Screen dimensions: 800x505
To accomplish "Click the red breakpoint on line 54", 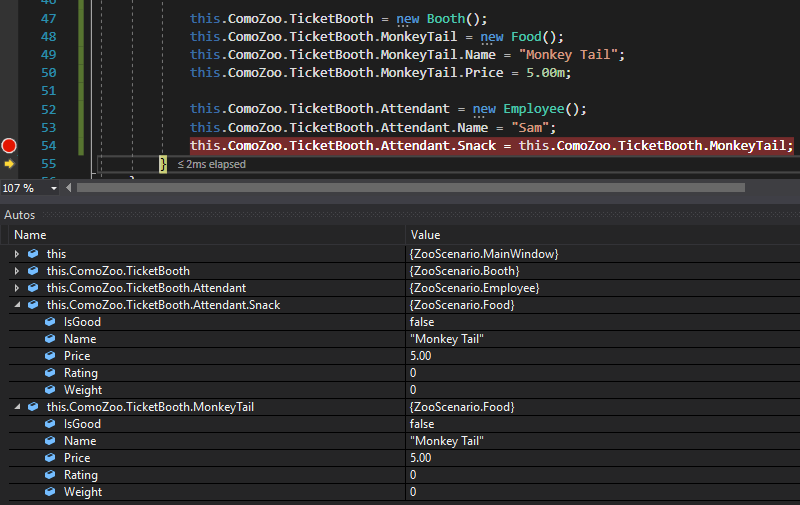I will [x=10, y=146].
